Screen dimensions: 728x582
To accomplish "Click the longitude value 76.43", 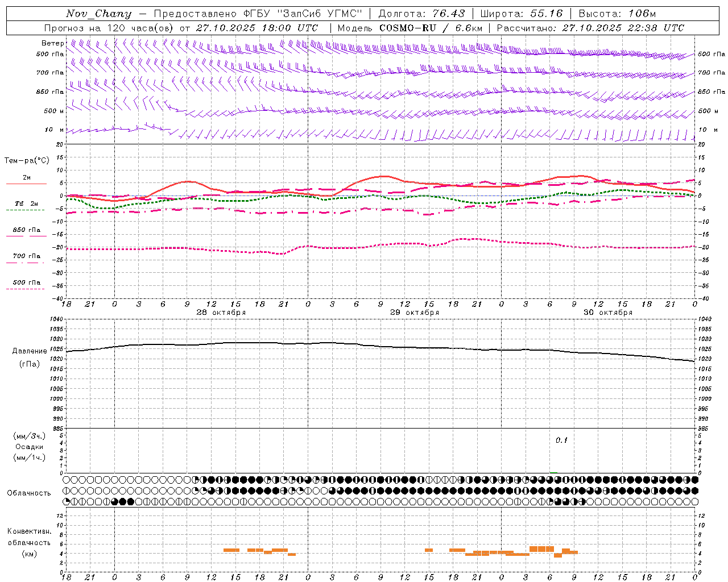I will click(x=448, y=14).
